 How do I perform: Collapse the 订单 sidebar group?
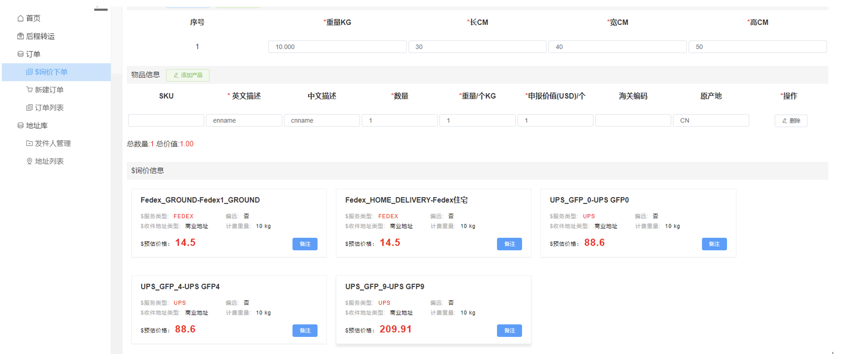tap(33, 54)
